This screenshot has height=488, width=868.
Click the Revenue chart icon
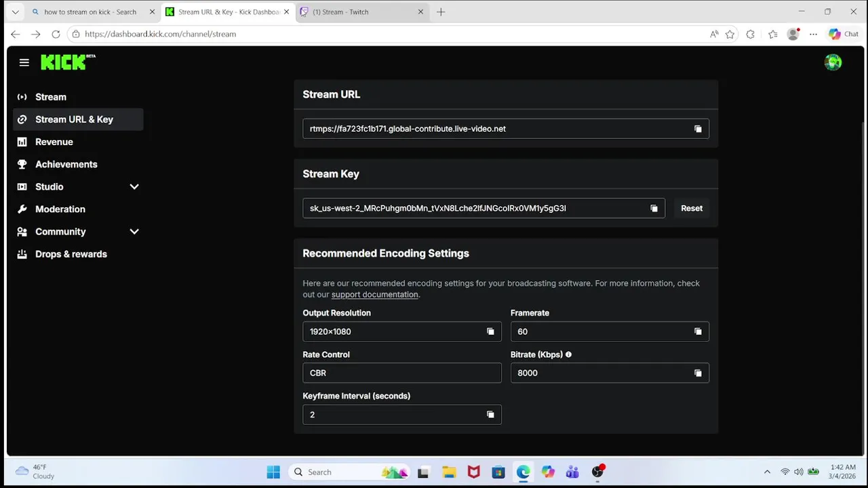[x=22, y=142]
